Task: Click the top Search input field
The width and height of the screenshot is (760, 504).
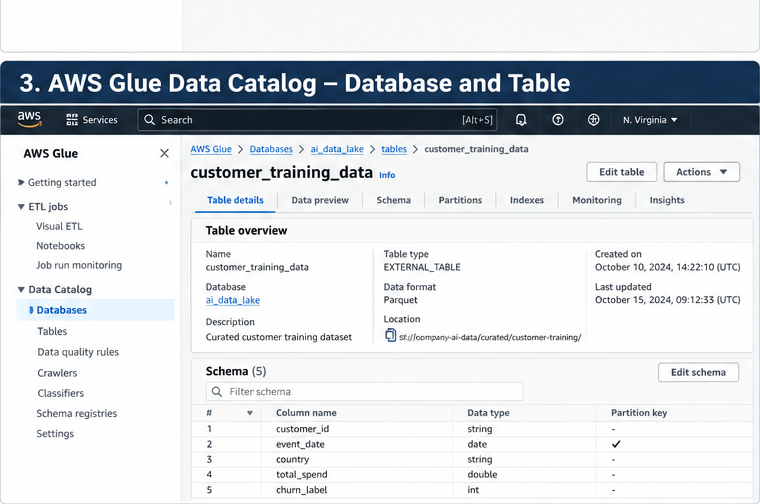Action: coord(317,120)
